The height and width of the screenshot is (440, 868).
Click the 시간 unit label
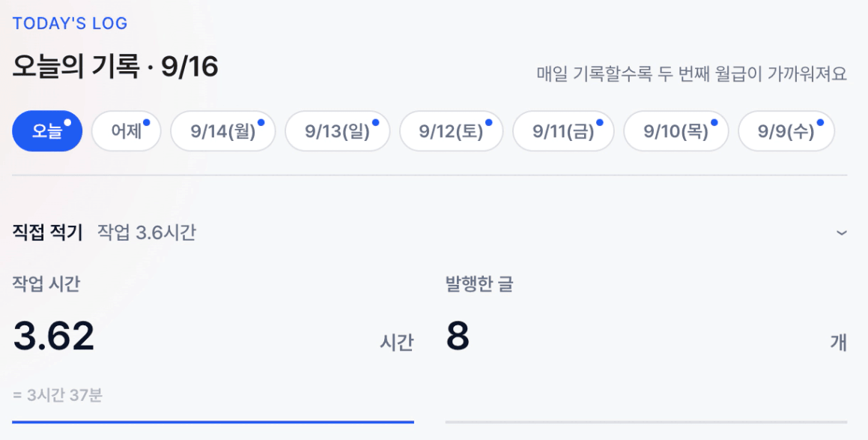pyautogui.click(x=396, y=343)
